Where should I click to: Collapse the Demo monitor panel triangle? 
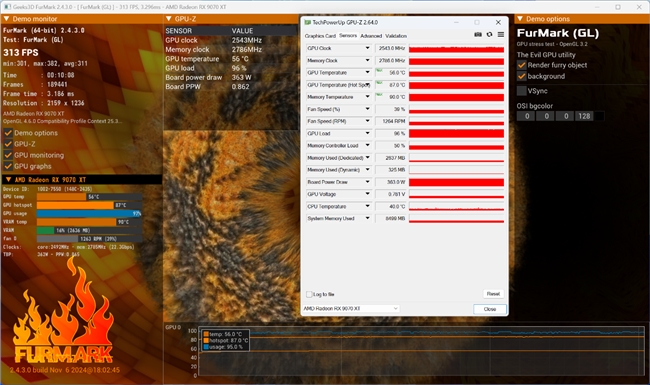coord(6,19)
